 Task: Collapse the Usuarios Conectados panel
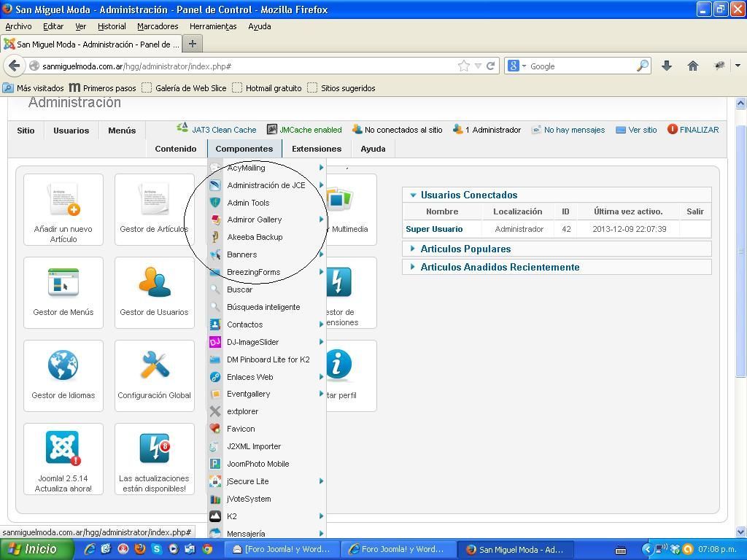tap(413, 195)
